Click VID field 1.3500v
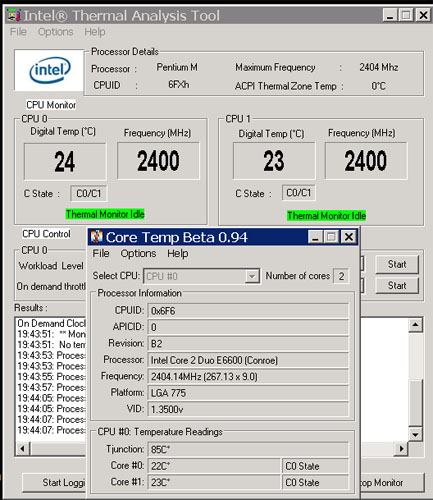 point(248,409)
